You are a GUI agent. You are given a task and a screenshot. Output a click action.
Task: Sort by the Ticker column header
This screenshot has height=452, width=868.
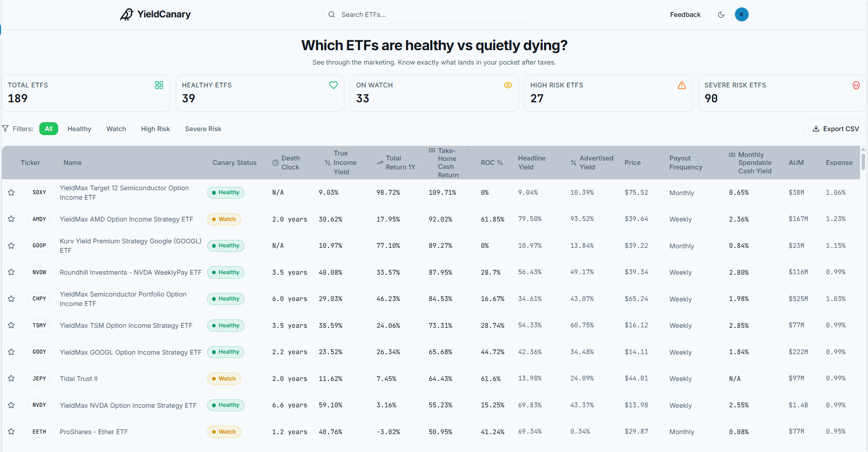coord(30,163)
